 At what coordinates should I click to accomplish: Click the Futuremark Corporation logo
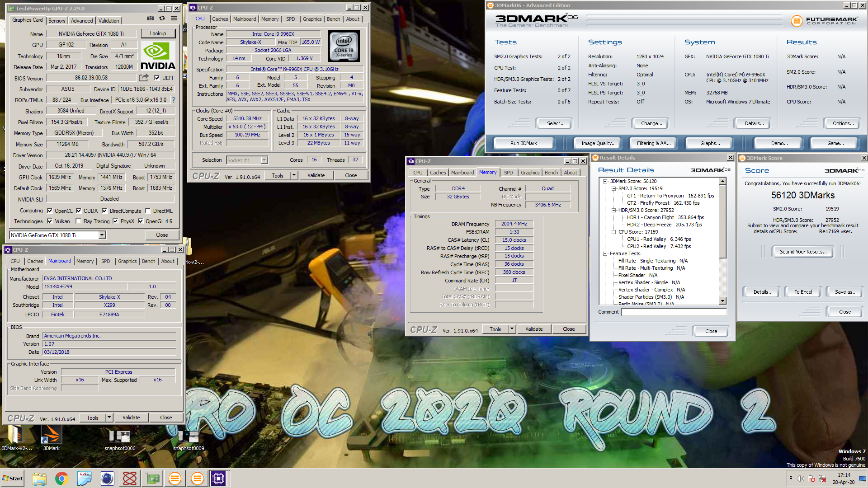[x=824, y=21]
